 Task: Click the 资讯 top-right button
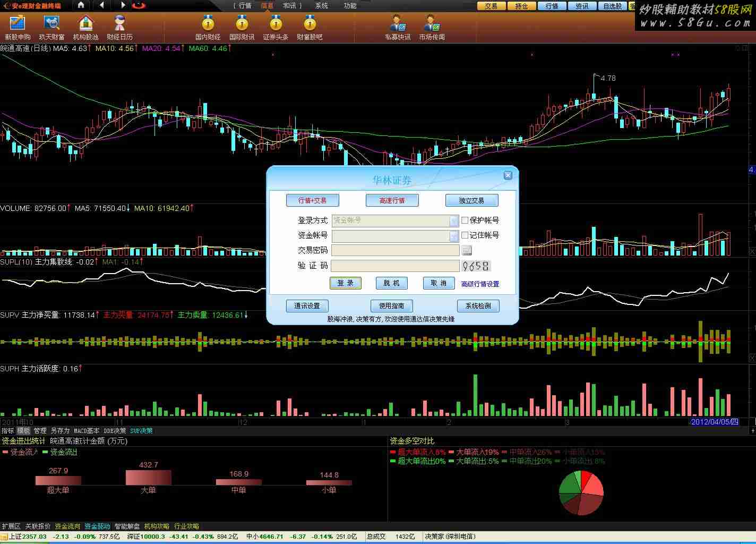tap(582, 6)
